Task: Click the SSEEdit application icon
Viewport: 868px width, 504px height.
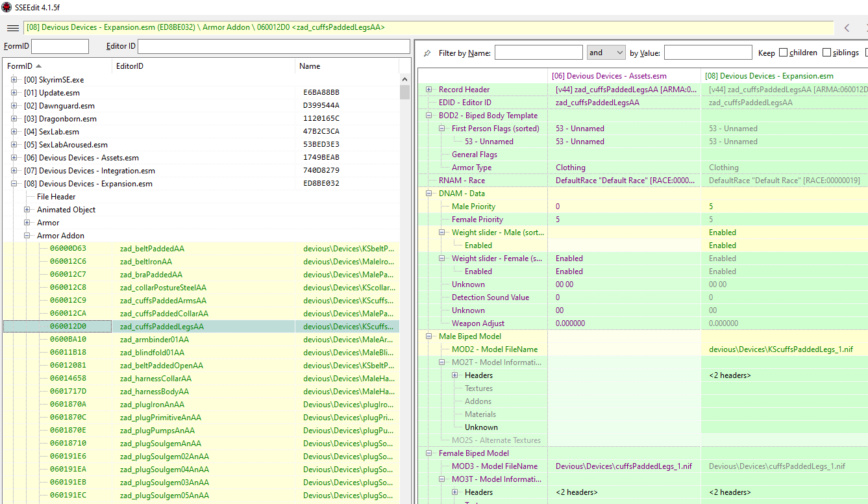Action: (x=6, y=6)
